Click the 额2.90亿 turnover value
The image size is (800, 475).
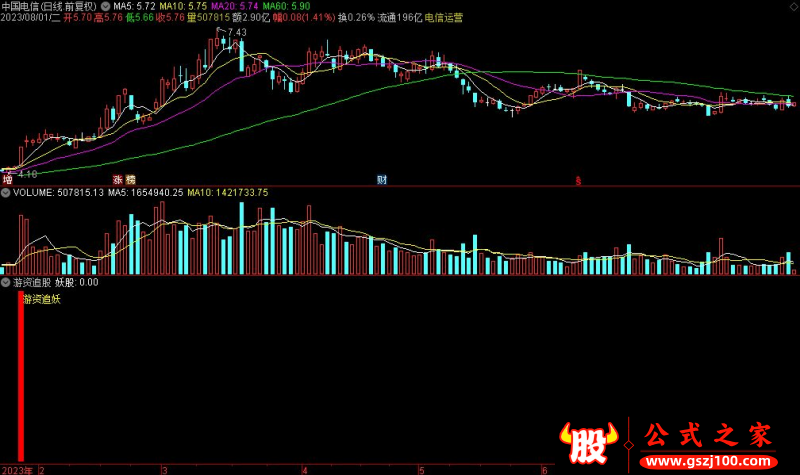point(251,18)
